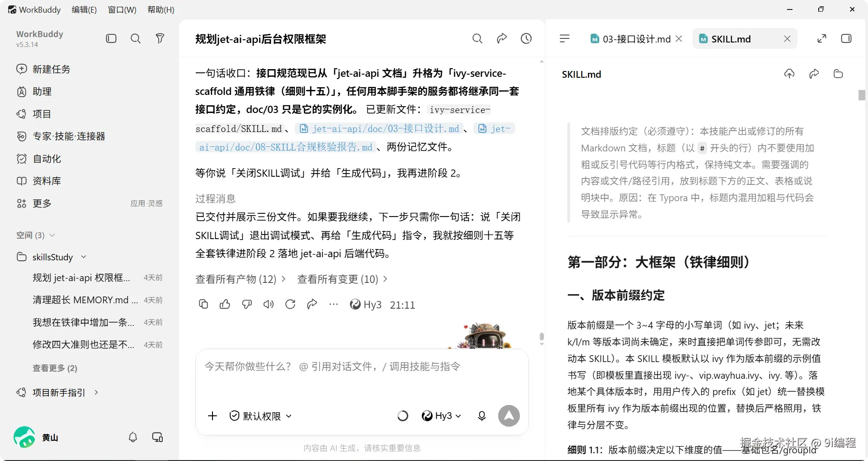
Task: Search within the conversation
Action: pos(477,38)
